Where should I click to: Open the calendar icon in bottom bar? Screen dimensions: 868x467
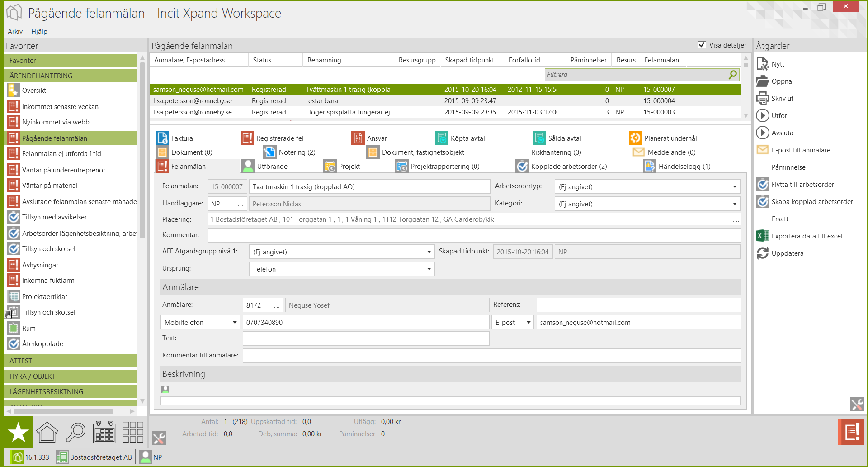pyautogui.click(x=104, y=432)
